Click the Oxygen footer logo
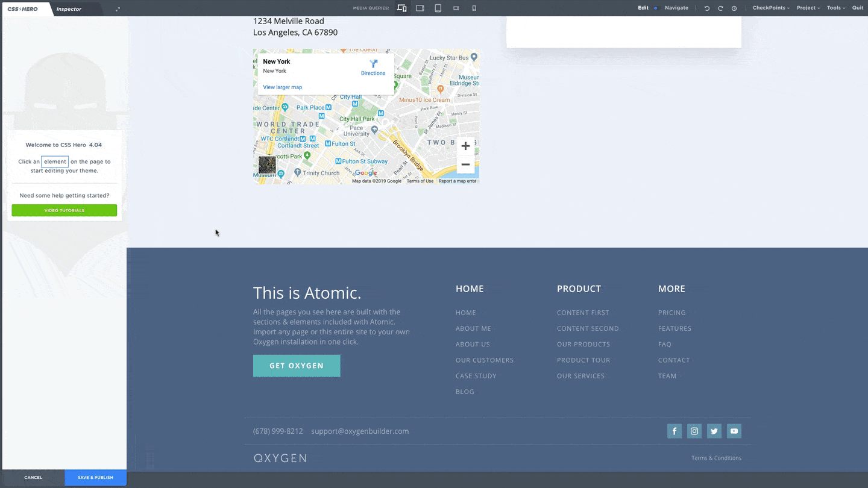 pos(280,458)
